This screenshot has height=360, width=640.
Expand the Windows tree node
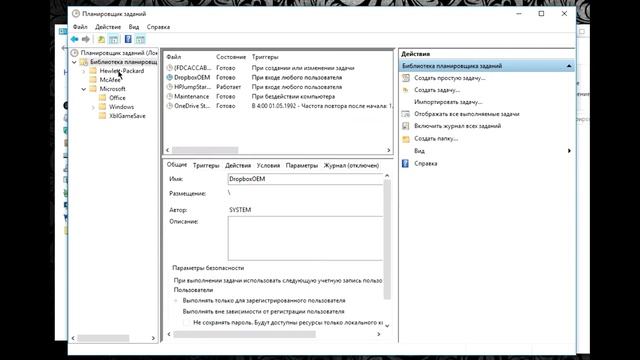93,107
